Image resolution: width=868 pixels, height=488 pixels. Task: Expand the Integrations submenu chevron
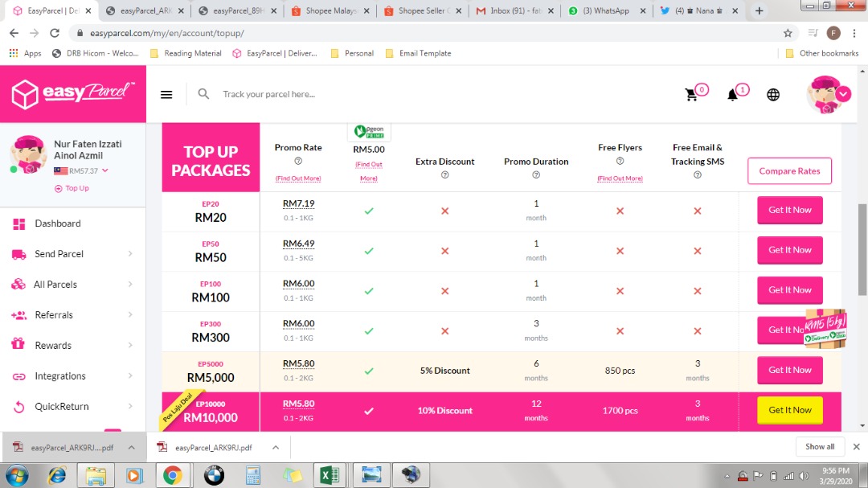pyautogui.click(x=131, y=375)
